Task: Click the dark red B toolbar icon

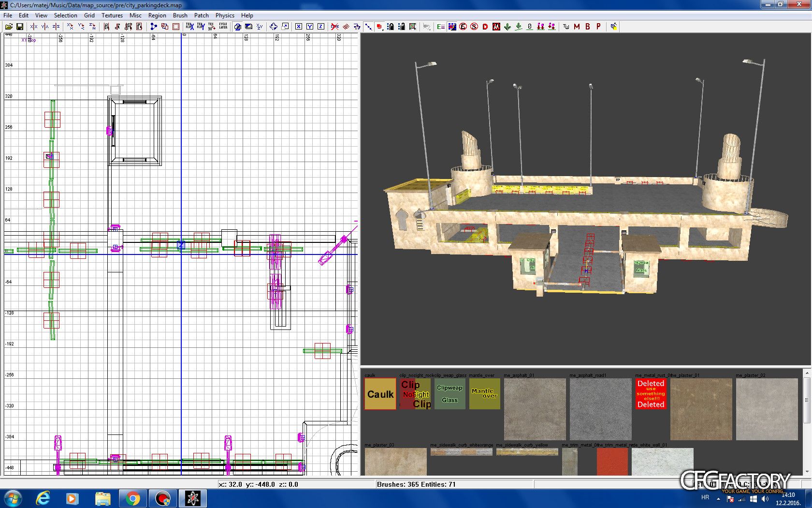Action: pyautogui.click(x=588, y=27)
